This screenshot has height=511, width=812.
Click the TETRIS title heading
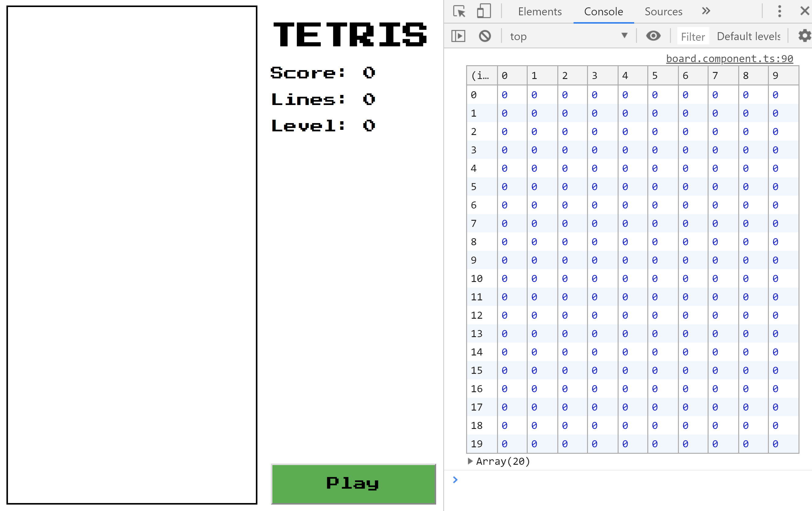[x=350, y=34]
